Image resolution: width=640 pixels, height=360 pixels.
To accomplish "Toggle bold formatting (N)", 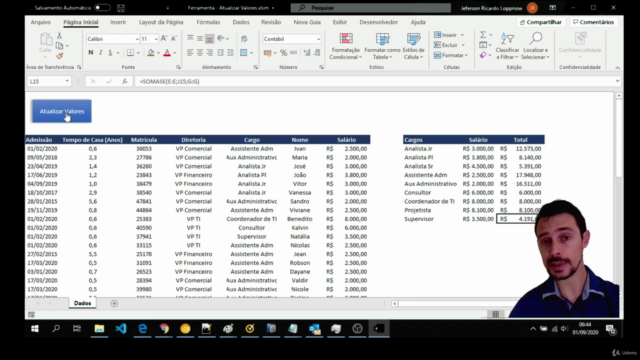I will click(91, 53).
